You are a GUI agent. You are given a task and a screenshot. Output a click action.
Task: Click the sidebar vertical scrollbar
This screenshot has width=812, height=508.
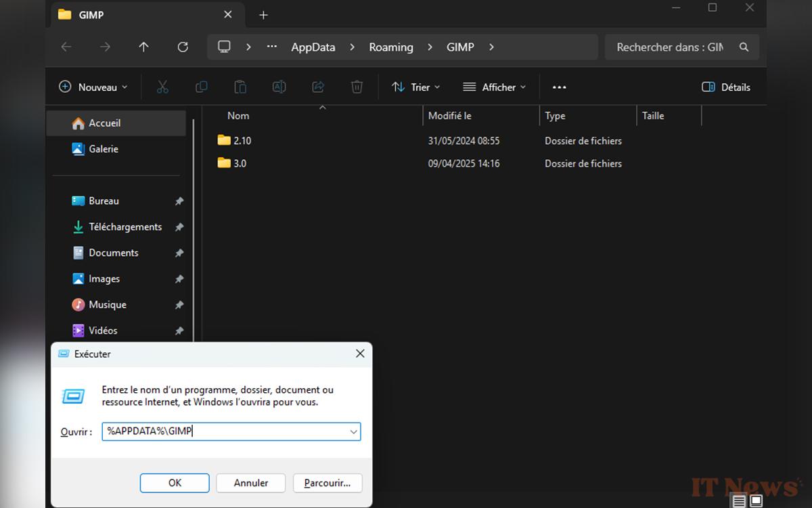[194, 230]
